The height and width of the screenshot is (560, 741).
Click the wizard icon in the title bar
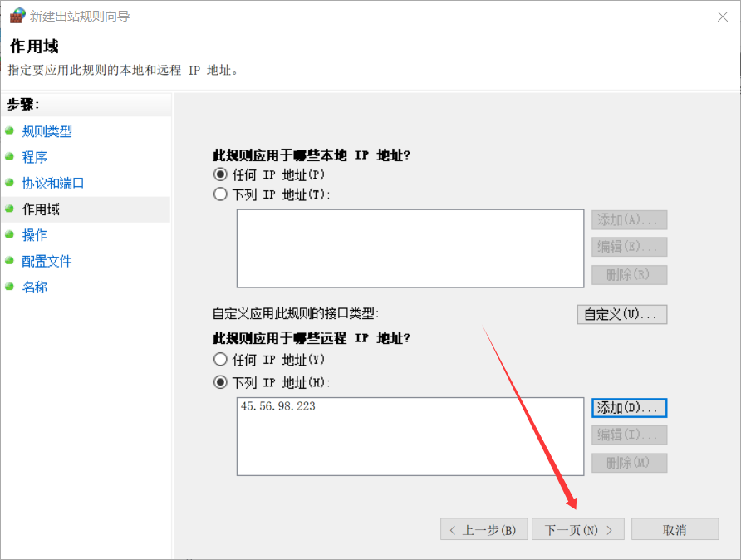pyautogui.click(x=17, y=16)
